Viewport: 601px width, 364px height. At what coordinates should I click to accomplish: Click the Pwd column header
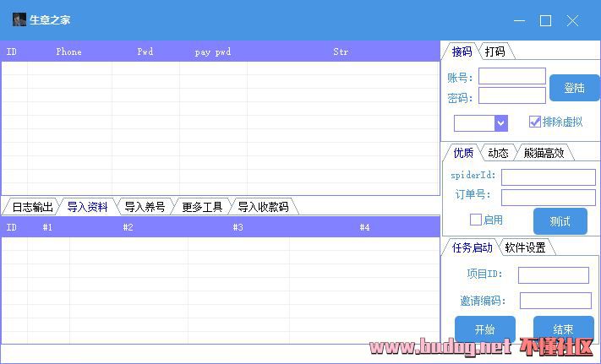click(x=145, y=52)
